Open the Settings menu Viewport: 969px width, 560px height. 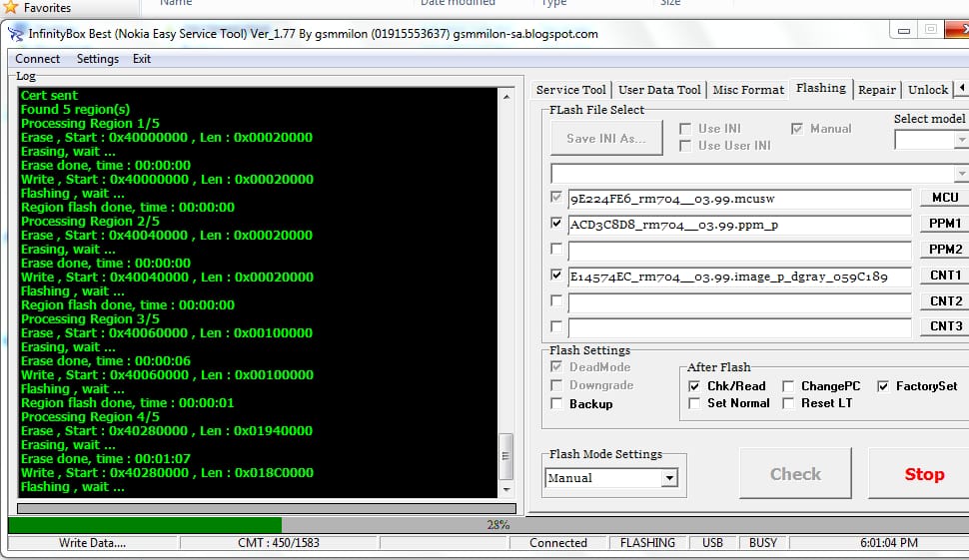pyautogui.click(x=98, y=59)
